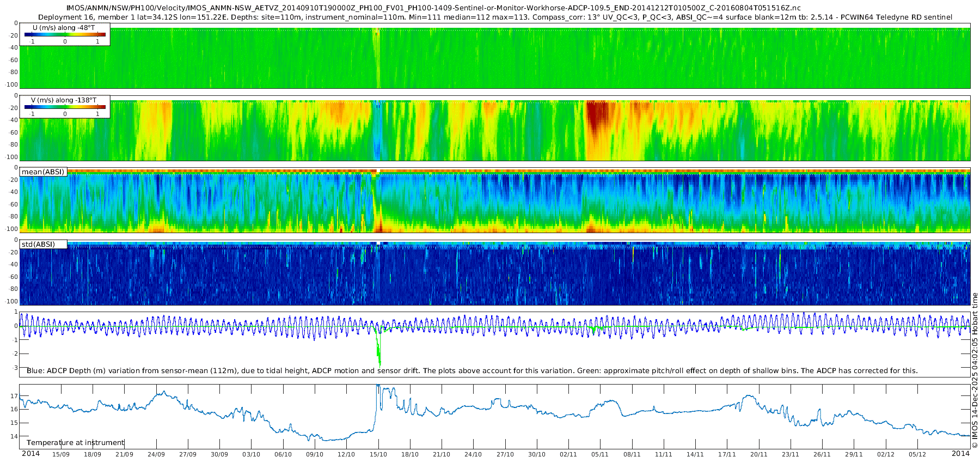Click the '05/11' date axis label
The image size is (980, 463).
[600, 454]
